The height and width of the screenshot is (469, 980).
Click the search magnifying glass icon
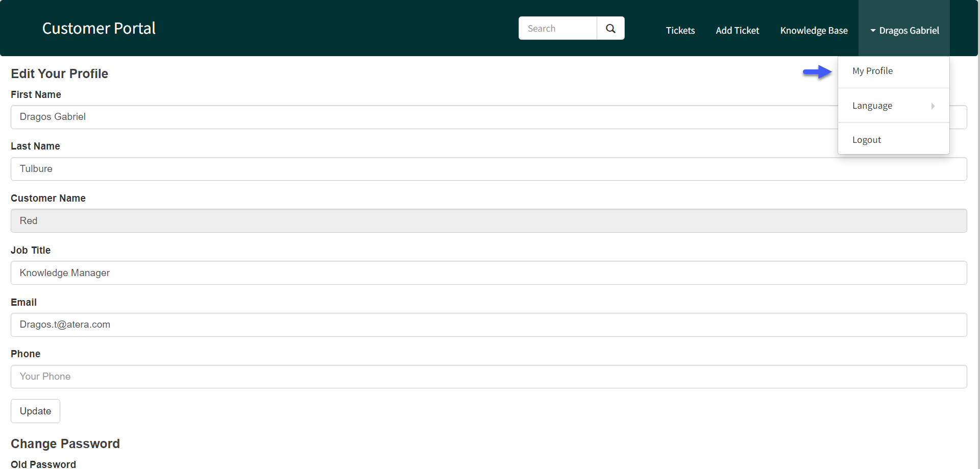coord(610,28)
